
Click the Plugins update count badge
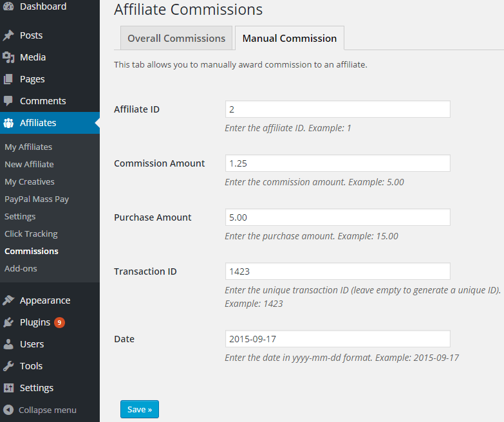pos(59,322)
